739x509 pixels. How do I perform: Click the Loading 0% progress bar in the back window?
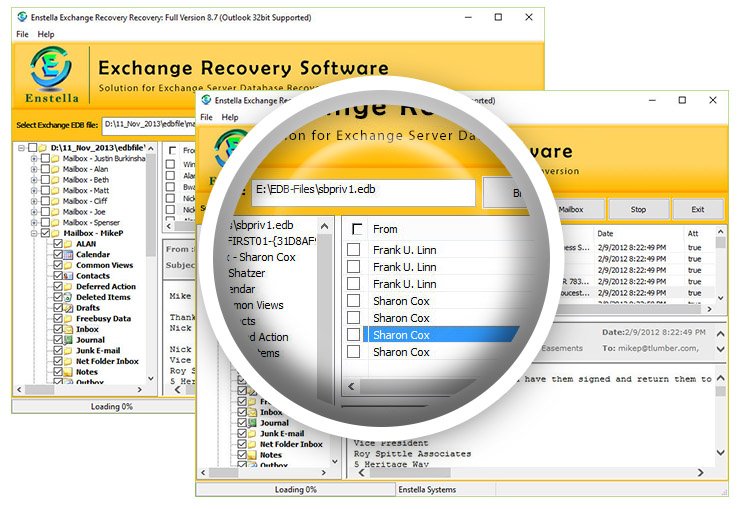point(103,406)
